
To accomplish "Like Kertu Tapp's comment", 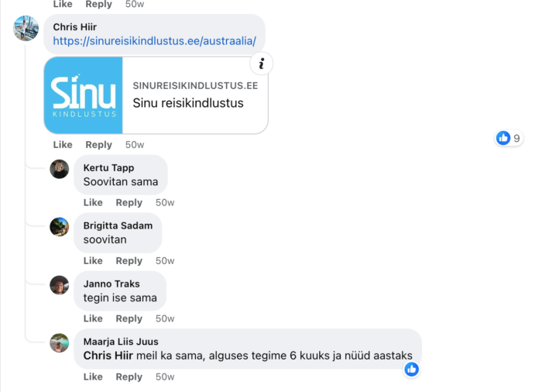I will tap(93, 202).
